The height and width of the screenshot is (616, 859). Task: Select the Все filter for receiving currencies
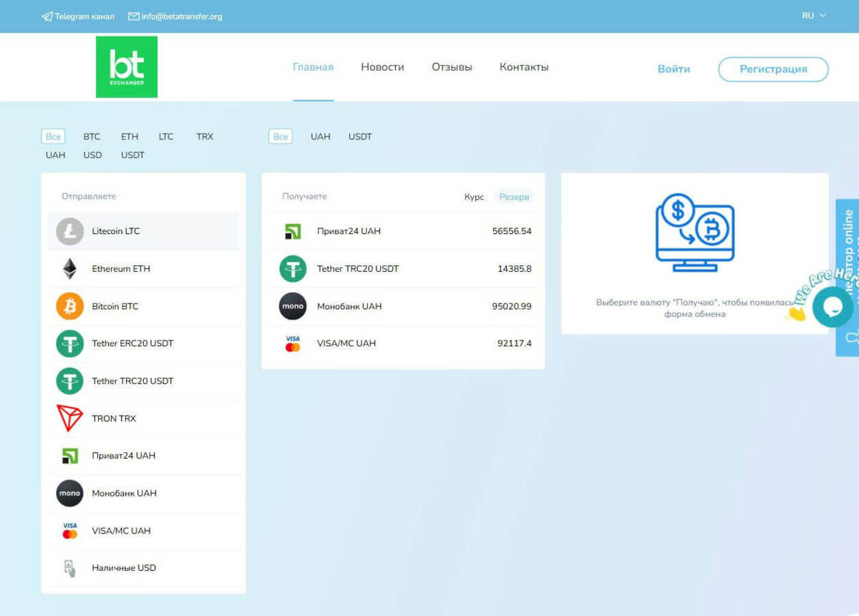click(x=281, y=137)
